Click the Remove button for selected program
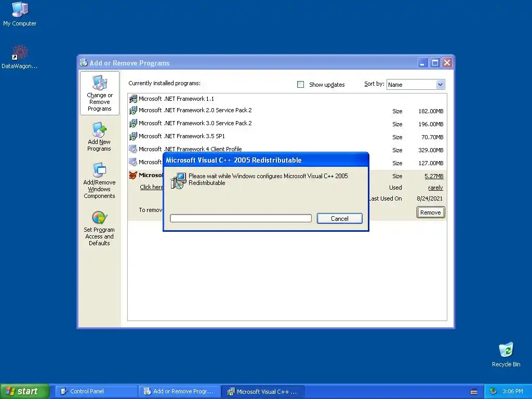The height and width of the screenshot is (399, 532). 431,212
